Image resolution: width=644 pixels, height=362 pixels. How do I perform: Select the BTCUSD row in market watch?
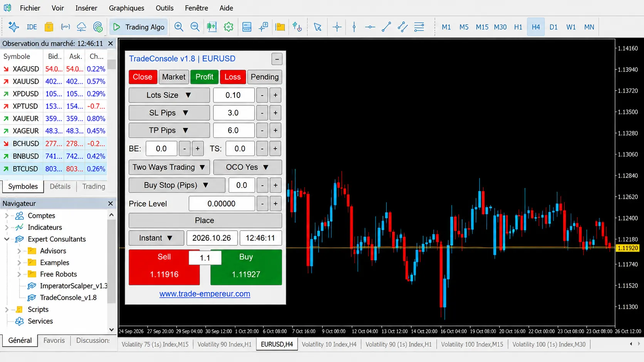tap(54, 169)
